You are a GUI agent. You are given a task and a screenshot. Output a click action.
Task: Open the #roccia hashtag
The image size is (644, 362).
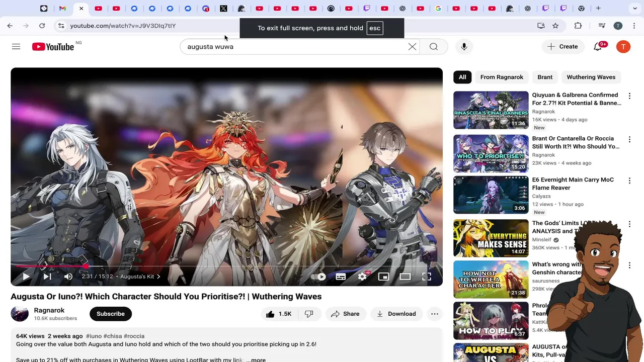(x=134, y=336)
